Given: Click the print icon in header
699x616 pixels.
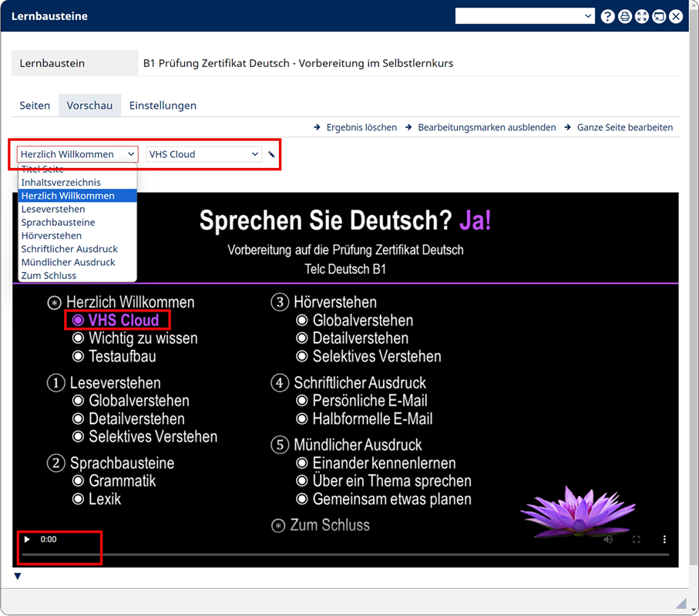Looking at the screenshot, I should (x=625, y=16).
